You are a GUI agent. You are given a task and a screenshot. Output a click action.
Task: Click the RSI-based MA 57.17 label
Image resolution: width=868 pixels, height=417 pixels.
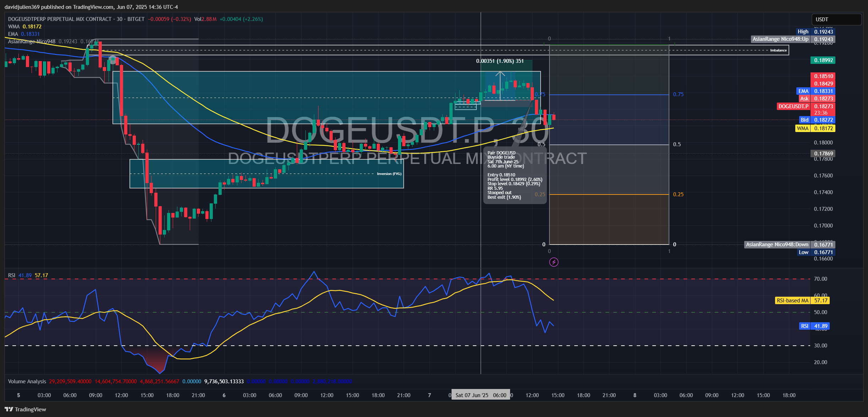802,301
